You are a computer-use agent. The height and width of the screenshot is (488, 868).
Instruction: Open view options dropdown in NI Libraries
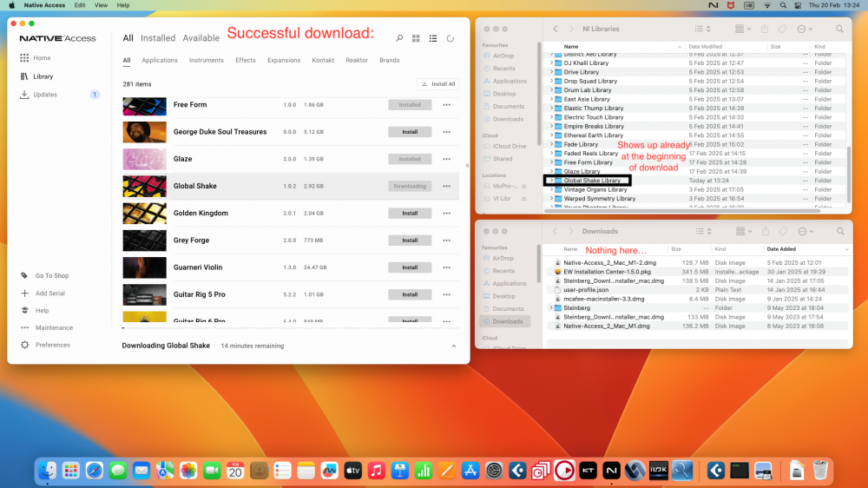(x=702, y=29)
